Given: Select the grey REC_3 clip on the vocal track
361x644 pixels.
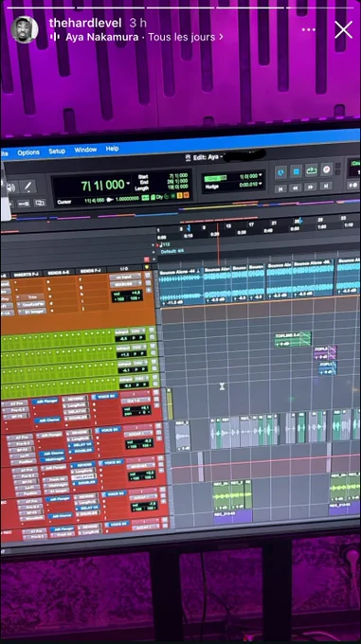Looking at the screenshot, I should pos(182,437).
